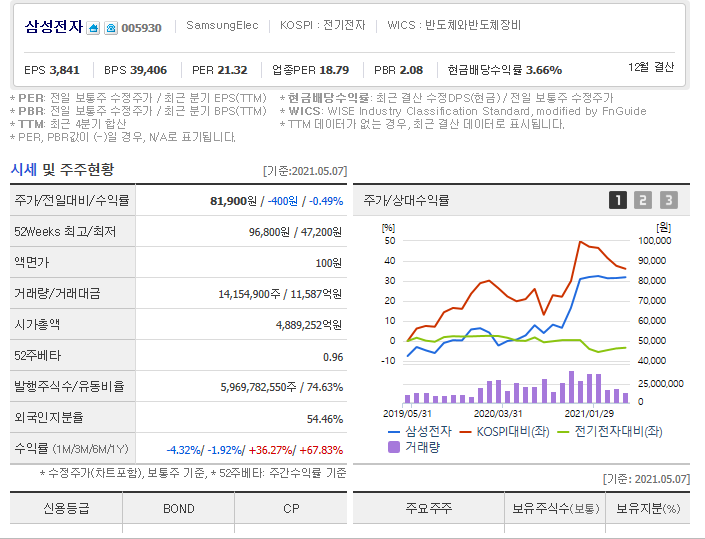Viewport: 705px width, 539px height.
Task: Click the 시가총액 4,889,252억원 value
Action: [309, 325]
